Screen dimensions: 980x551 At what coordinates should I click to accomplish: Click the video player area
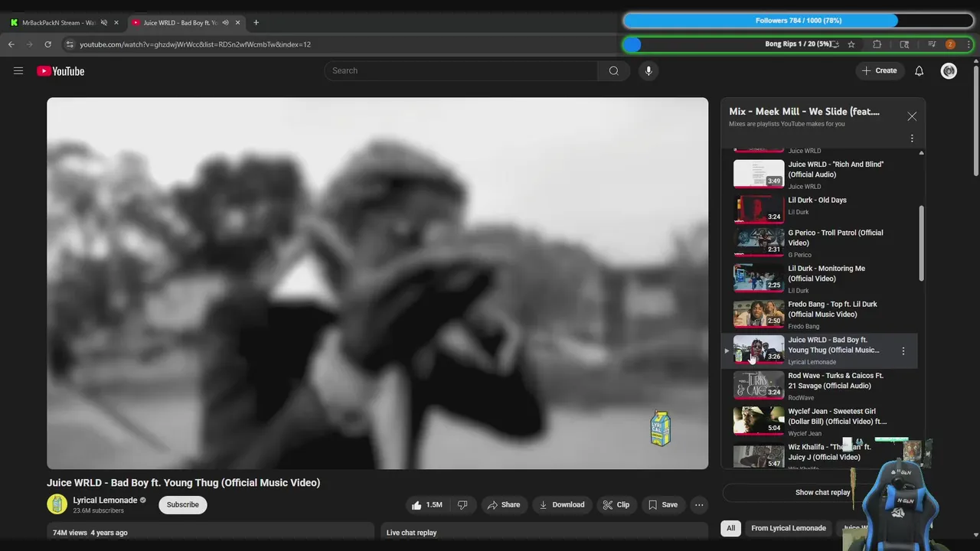[377, 283]
